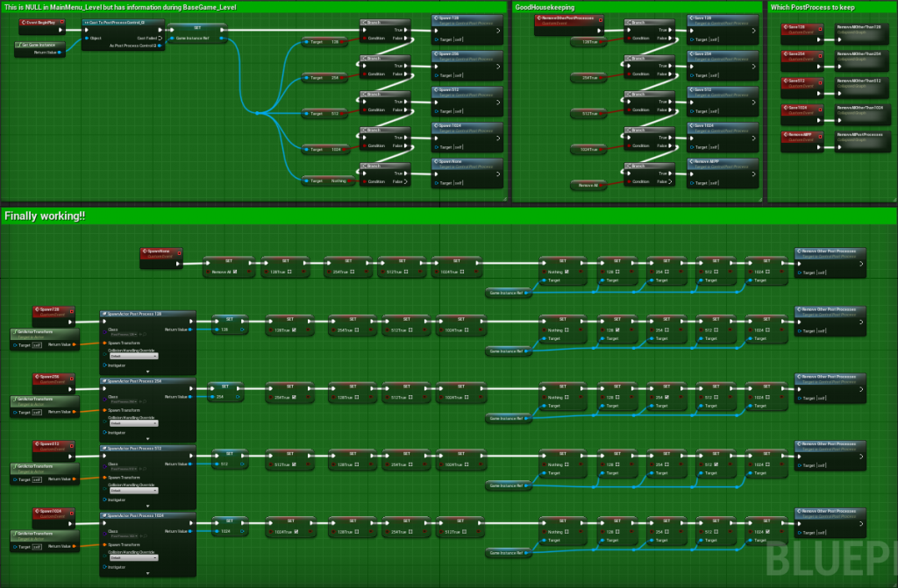Viewport: 898px width, 588px height.
Task: Click the RemoveAllPP custom event icon
Action: [786, 135]
